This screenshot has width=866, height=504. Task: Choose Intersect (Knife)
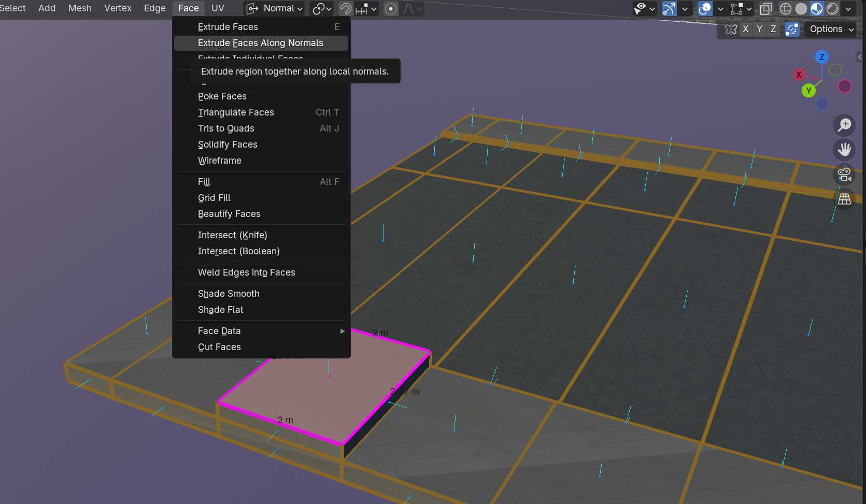tap(261, 235)
